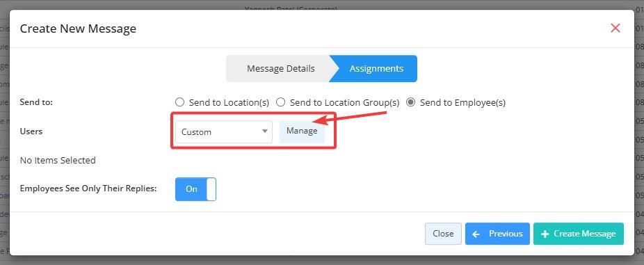This screenshot has width=644, height=265.
Task: Open the Users Custom dropdown
Action: click(224, 132)
